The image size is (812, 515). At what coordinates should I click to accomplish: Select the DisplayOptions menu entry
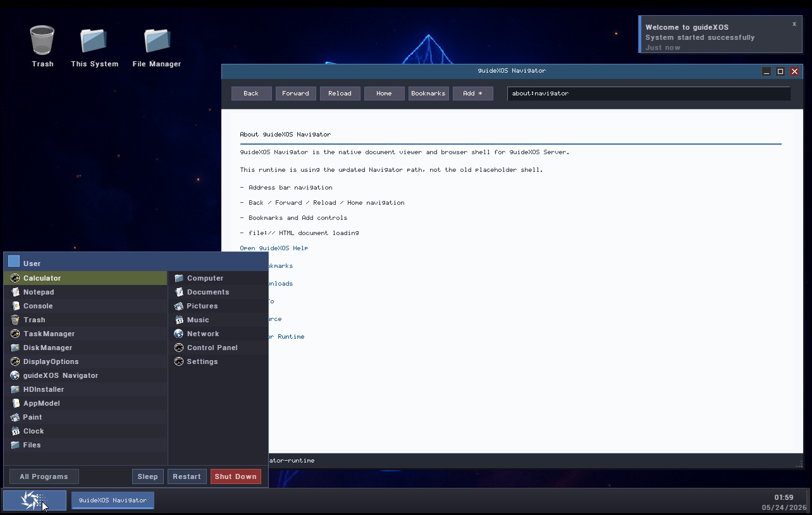(x=85, y=361)
